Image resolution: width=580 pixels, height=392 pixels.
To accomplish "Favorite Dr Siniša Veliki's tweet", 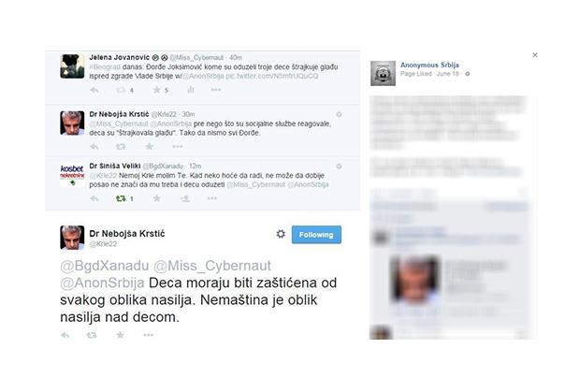I will pyautogui.click(x=157, y=198).
